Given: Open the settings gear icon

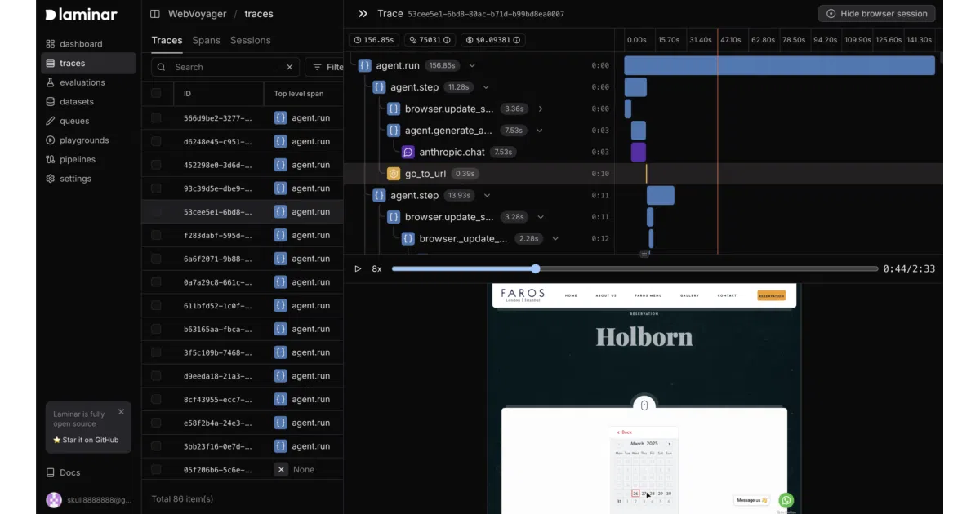Looking at the screenshot, I should pos(51,179).
